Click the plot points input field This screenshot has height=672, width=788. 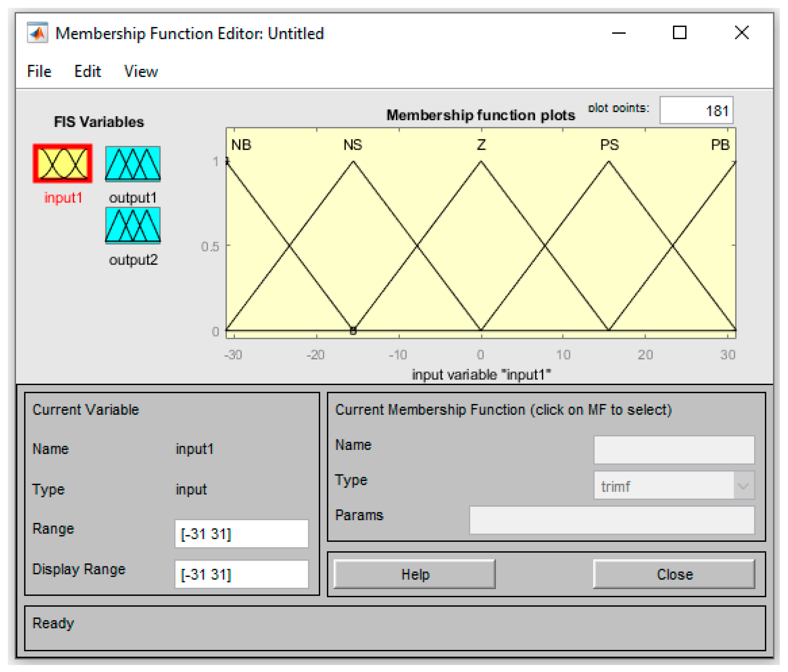click(696, 111)
